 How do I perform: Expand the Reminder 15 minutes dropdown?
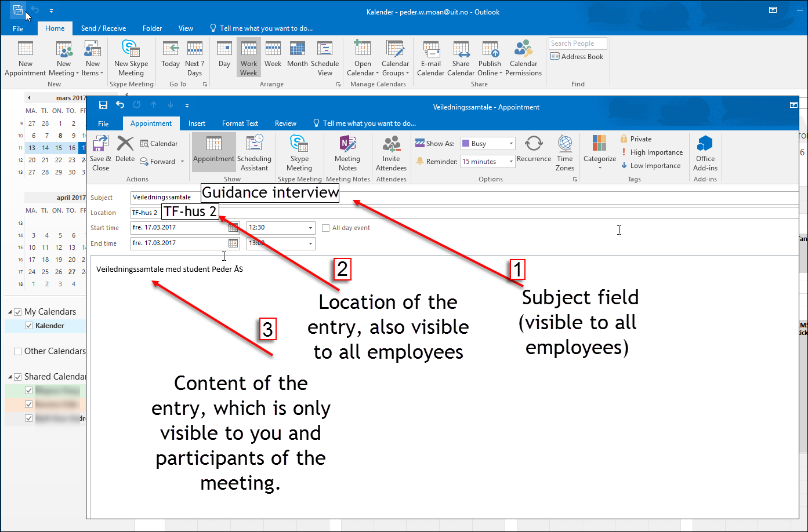511,162
